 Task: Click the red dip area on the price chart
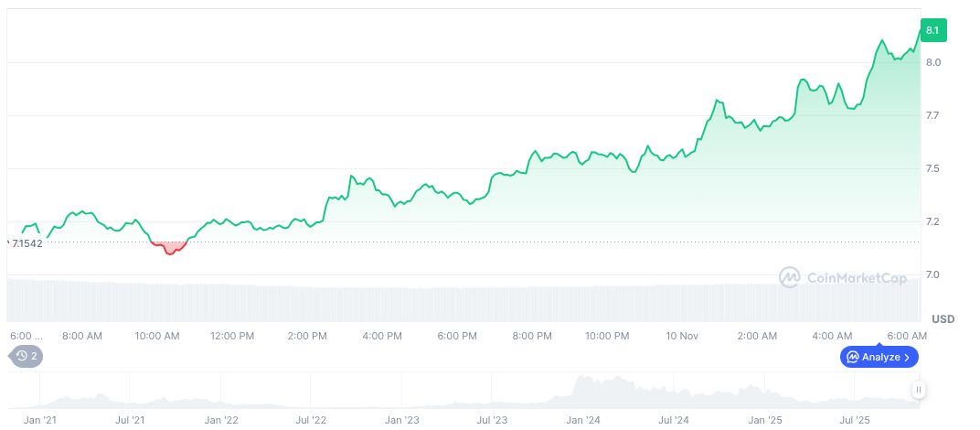(x=169, y=247)
